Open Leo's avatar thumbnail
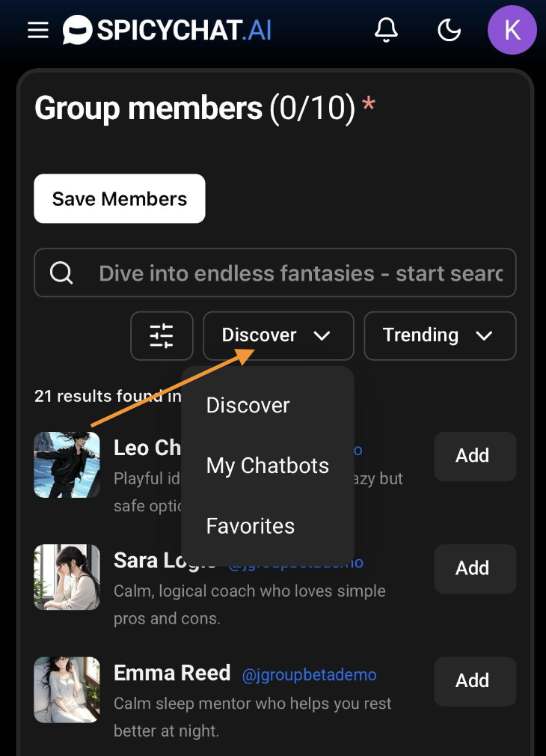 (x=67, y=465)
